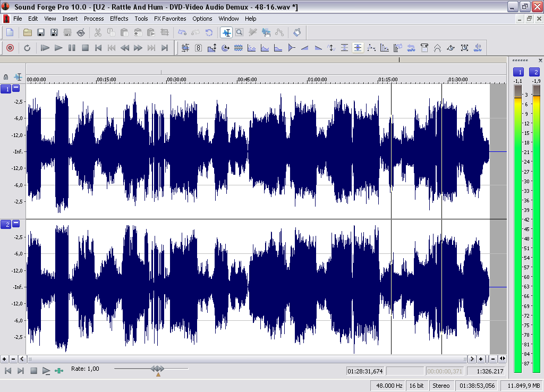Select the Event tool
The height and width of the screenshot is (392, 544).
[266, 32]
